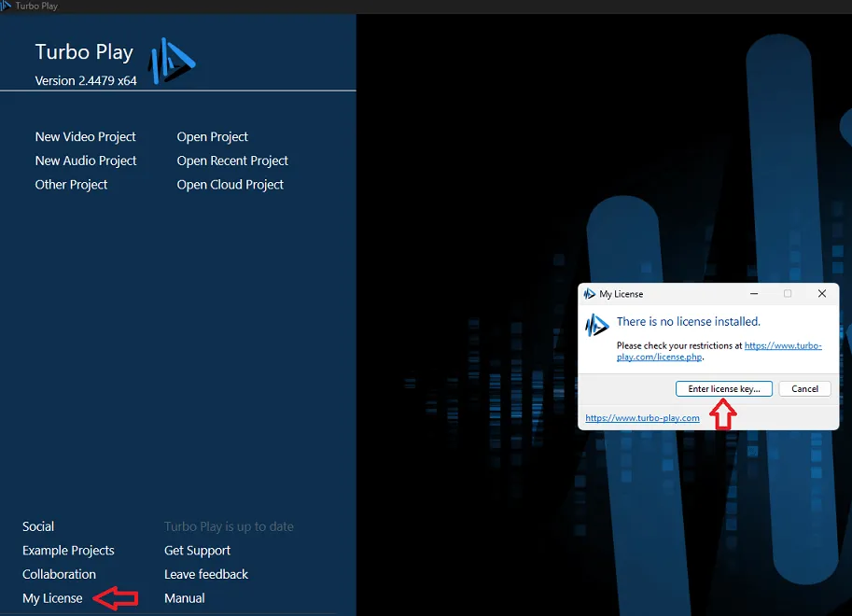The image size is (852, 616).
Task: Cancel the My License dialog
Action: (x=804, y=389)
